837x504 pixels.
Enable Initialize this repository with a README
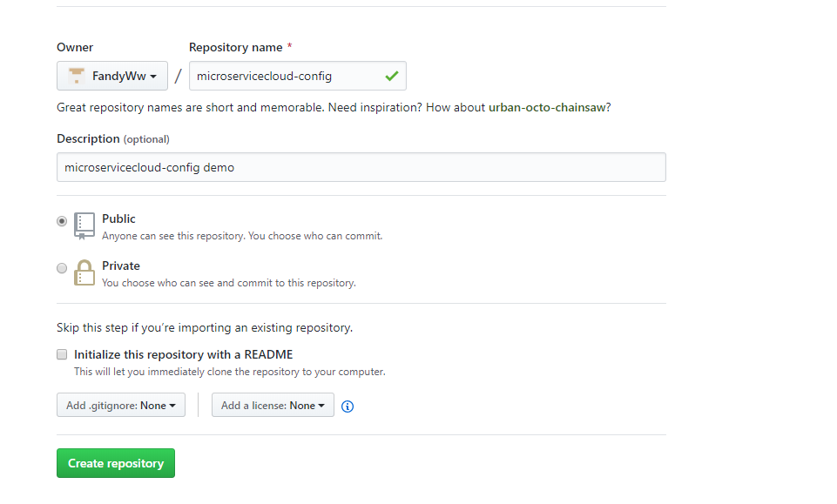62,354
